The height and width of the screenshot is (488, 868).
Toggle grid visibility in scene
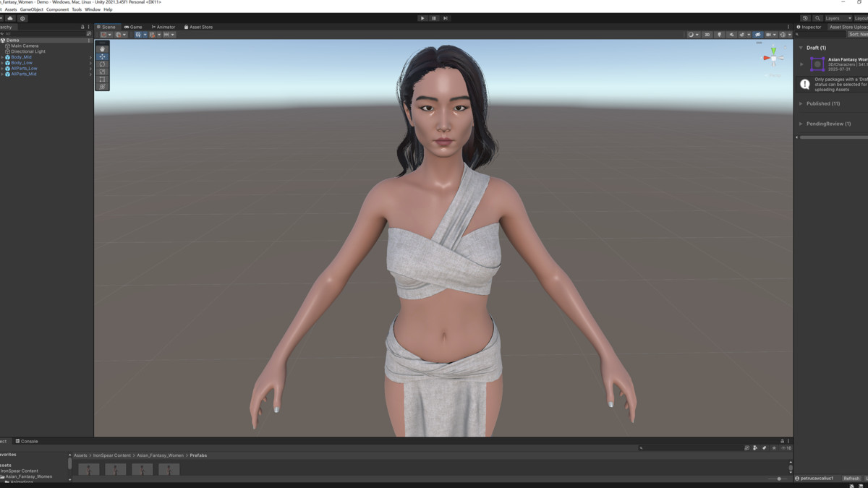point(140,35)
